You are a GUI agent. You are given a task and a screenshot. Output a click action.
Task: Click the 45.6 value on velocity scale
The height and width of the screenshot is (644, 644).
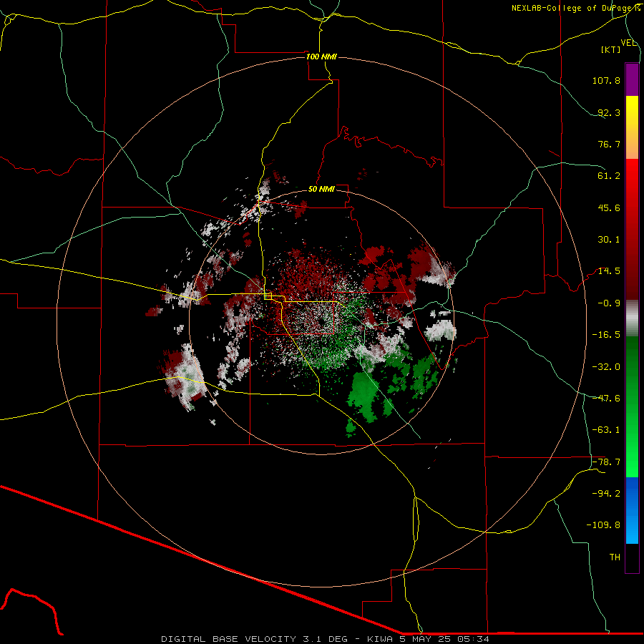tap(609, 208)
